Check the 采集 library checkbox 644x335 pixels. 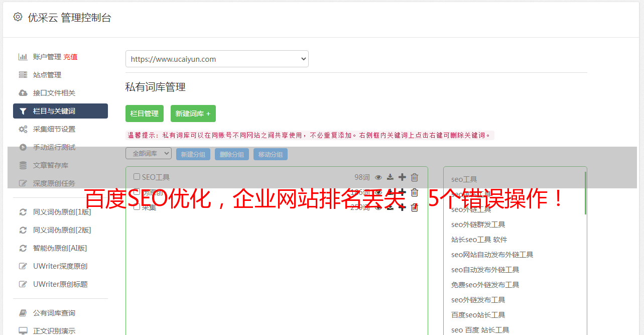(137, 207)
